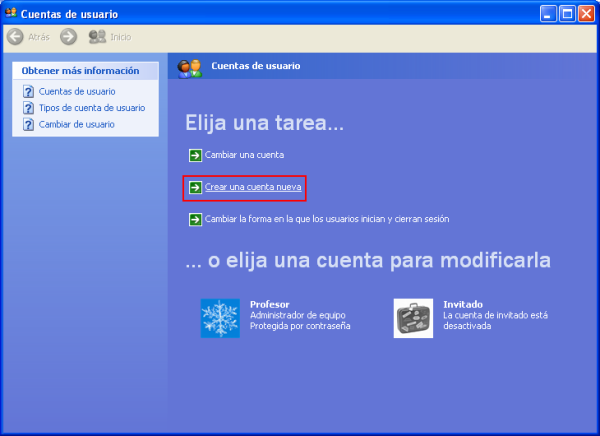600x436 pixels.
Task: Close the Cuentas de usuario window
Action: 585,13
